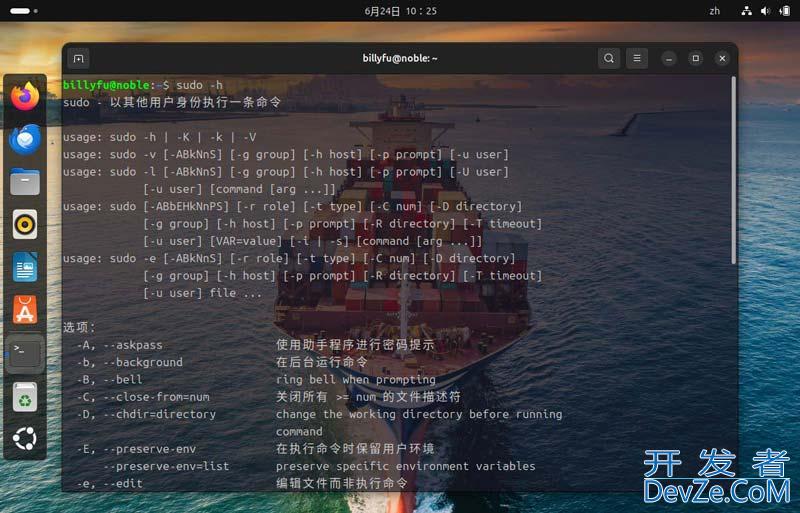Click the '-C, --close-from=num' option line
The width and height of the screenshot is (800, 513).
coord(269,397)
